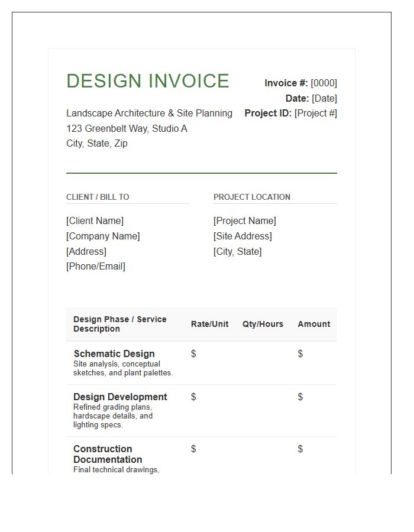The image size is (414, 532).
Task: Click the Rate/Unit column header
Action: tap(210, 324)
